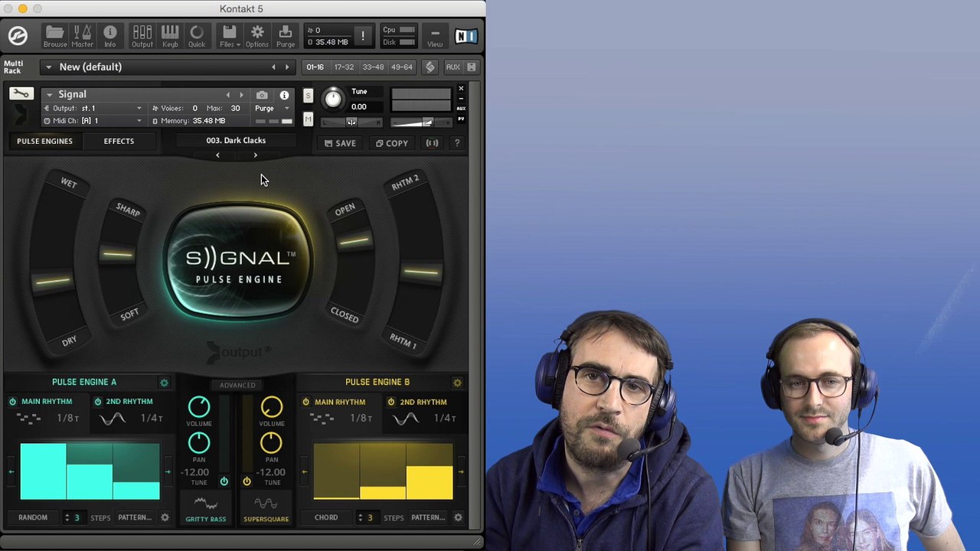Viewport: 980px width, 551px height.
Task: Shift Engine B pattern right arrow
Action: (x=461, y=471)
